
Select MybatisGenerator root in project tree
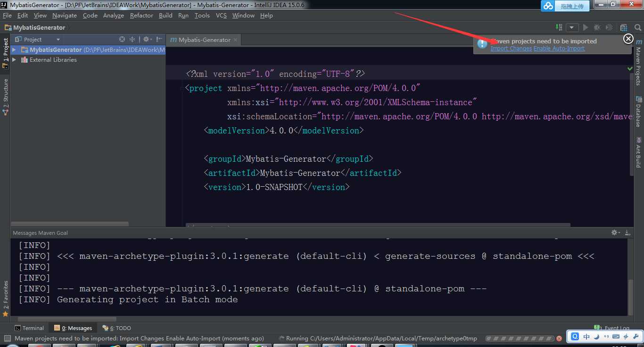tap(88, 50)
